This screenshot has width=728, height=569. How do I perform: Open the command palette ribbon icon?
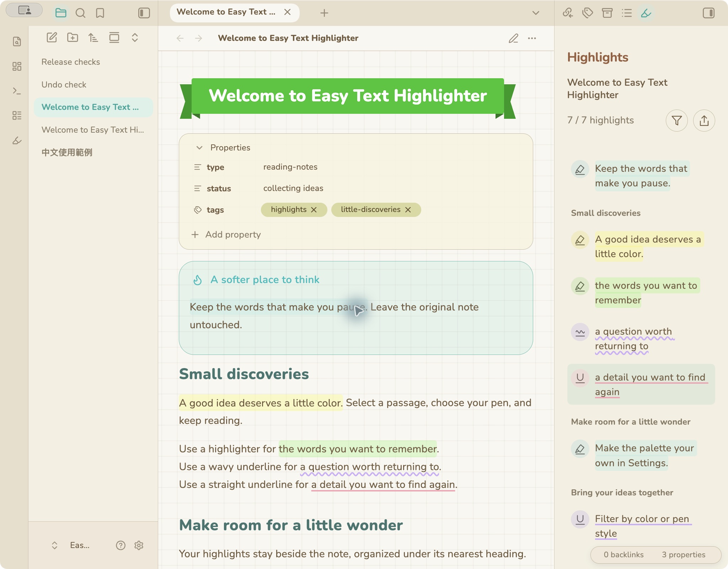pyautogui.click(x=17, y=91)
